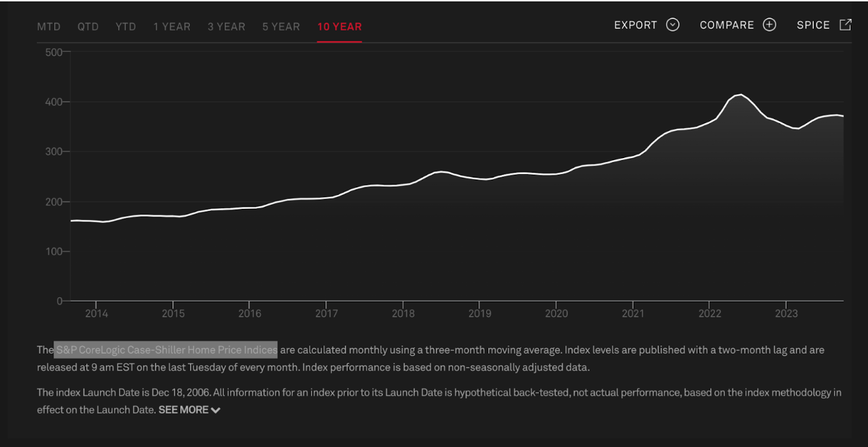
Task: Keep the 10 YEAR tab active
Action: [339, 26]
